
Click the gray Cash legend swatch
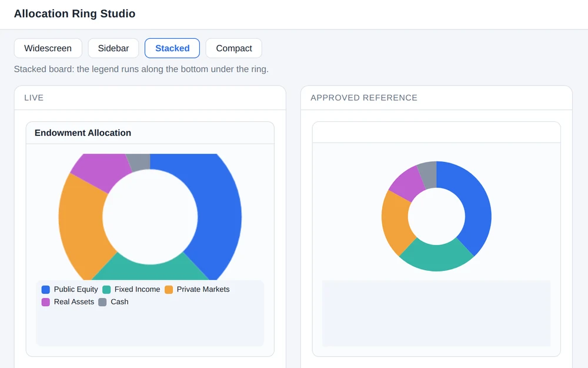tap(102, 302)
